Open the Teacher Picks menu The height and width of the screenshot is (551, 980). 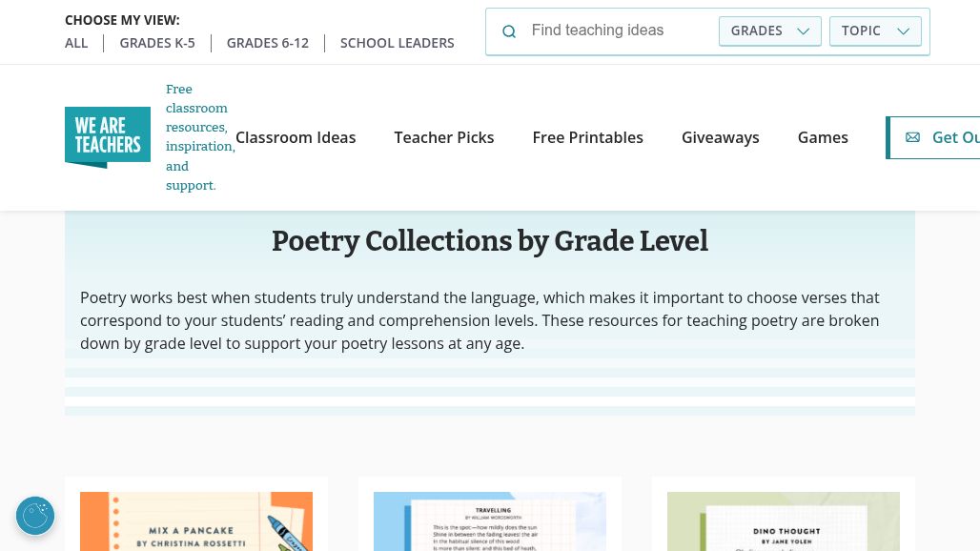444,137
